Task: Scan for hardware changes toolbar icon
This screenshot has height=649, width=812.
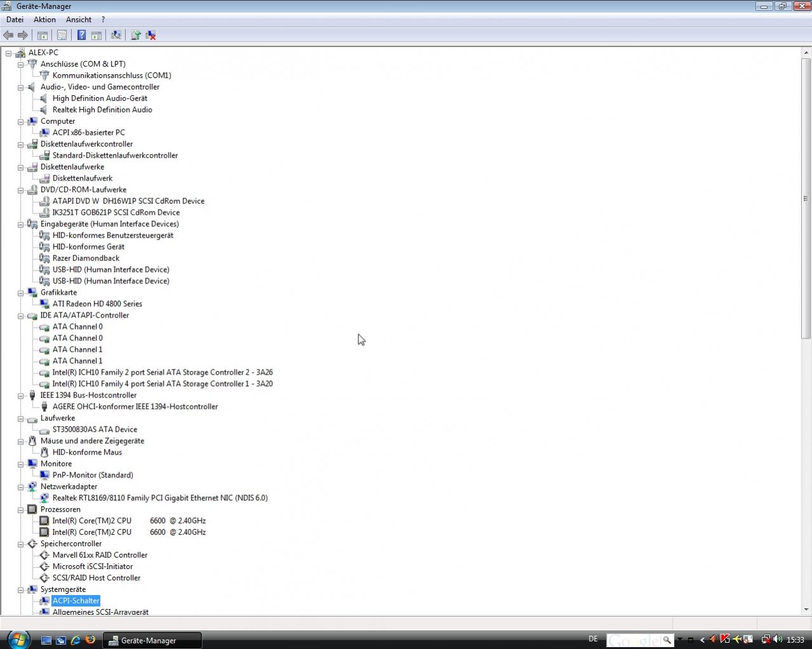Action: [x=116, y=35]
